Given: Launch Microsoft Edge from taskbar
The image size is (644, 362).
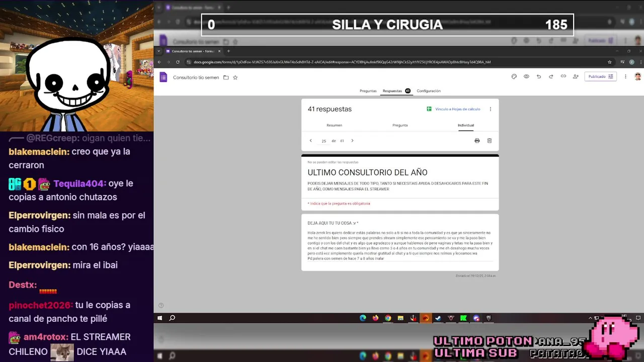Looking at the screenshot, I should point(363,318).
